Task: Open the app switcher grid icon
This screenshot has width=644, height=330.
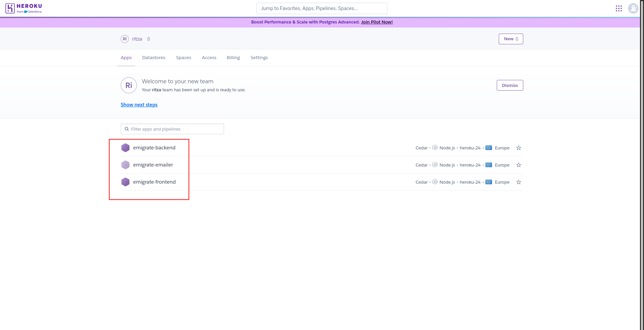Action: coord(619,8)
